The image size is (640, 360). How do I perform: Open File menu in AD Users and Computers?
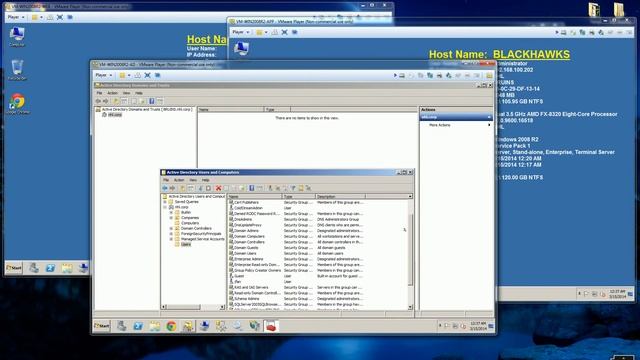click(166, 180)
